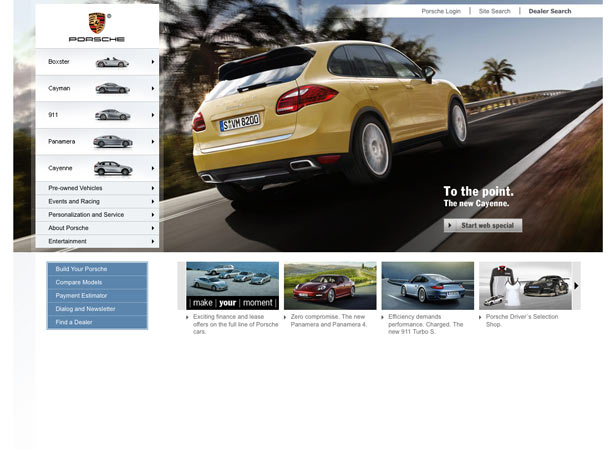This screenshot has height=449, width=615.
Task: Select Compare Models option
Action: pyautogui.click(x=97, y=282)
